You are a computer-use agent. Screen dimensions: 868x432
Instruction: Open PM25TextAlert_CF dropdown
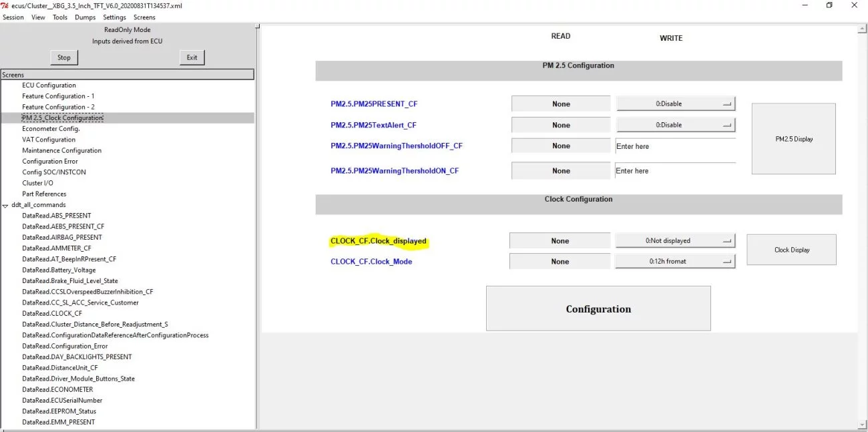tap(675, 125)
